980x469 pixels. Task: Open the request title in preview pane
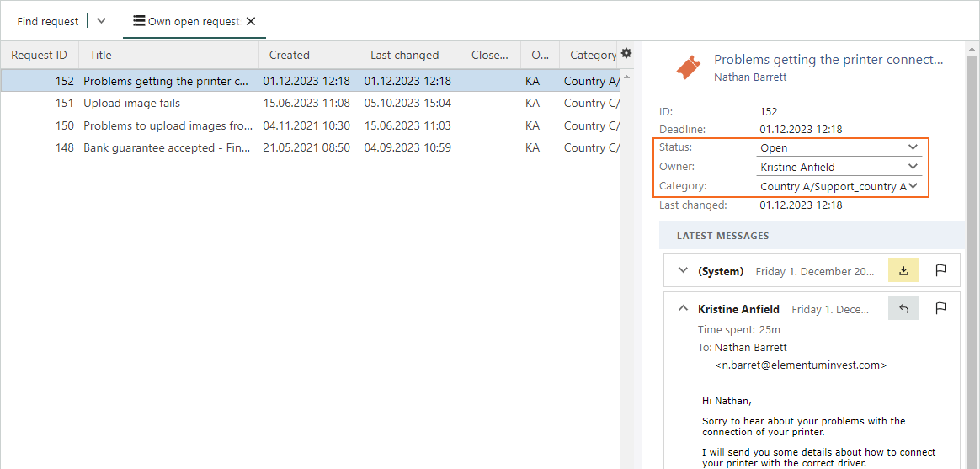pos(828,60)
